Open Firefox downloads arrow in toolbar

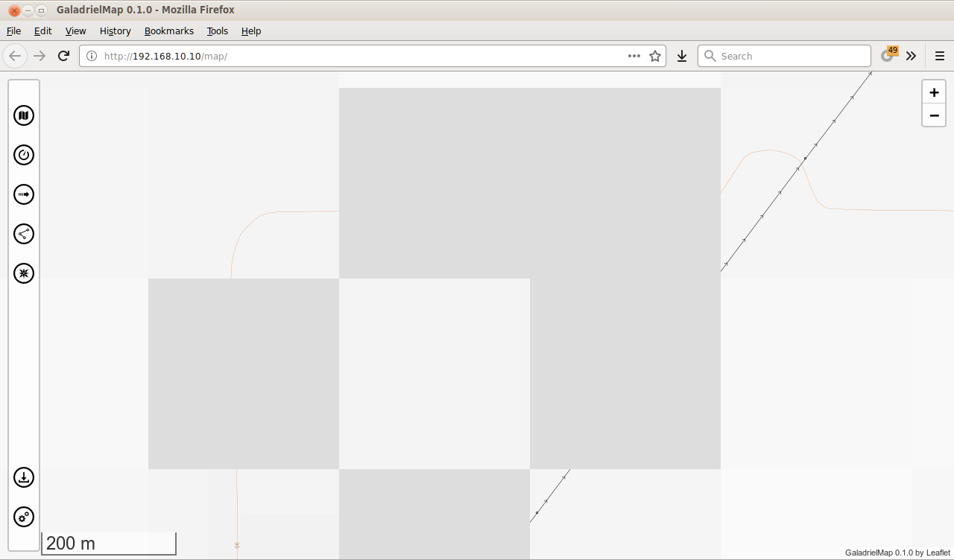pos(681,56)
